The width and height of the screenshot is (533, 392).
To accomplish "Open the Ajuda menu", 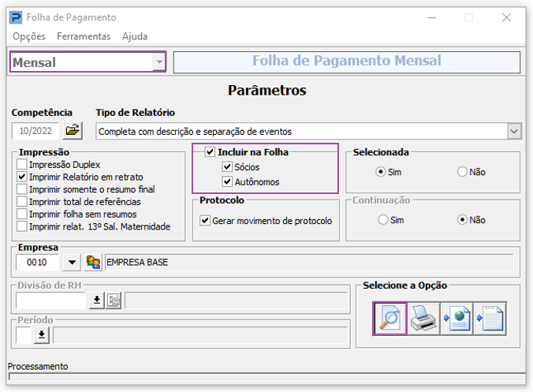I will coord(135,36).
